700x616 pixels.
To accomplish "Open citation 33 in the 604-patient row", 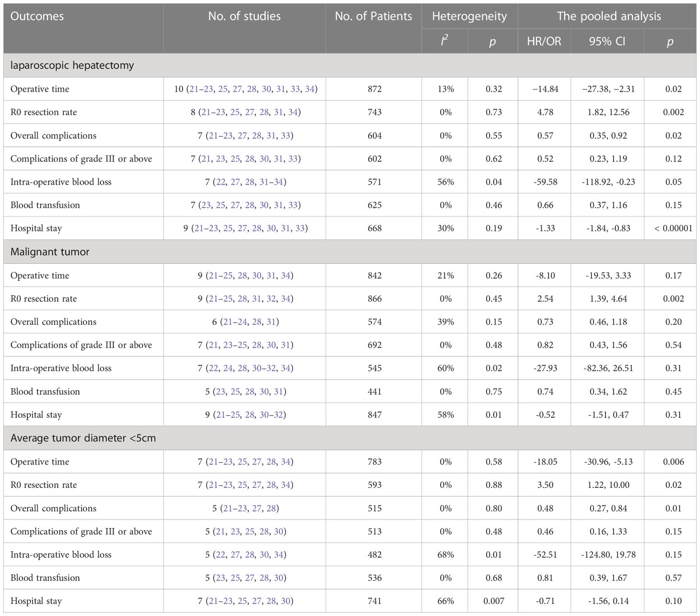I will click(286, 136).
